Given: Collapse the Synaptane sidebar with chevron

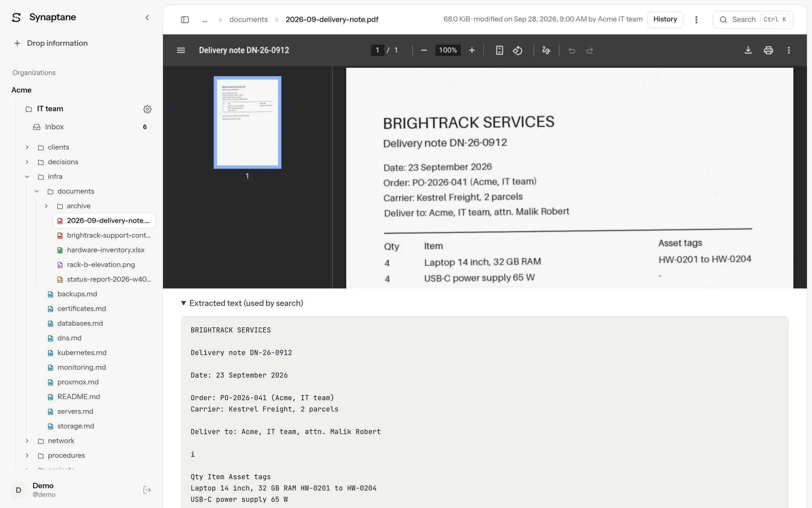Looking at the screenshot, I should click(147, 17).
